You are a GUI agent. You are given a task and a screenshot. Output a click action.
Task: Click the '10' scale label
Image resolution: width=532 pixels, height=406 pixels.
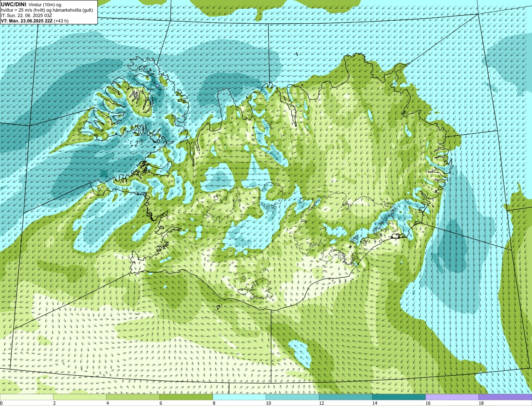point(268,403)
